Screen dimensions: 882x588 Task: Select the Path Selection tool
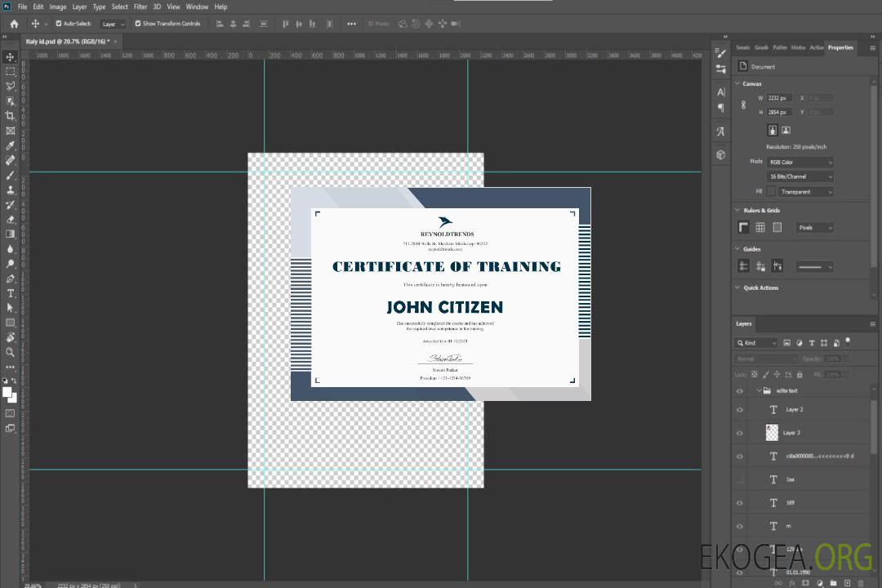(10, 308)
